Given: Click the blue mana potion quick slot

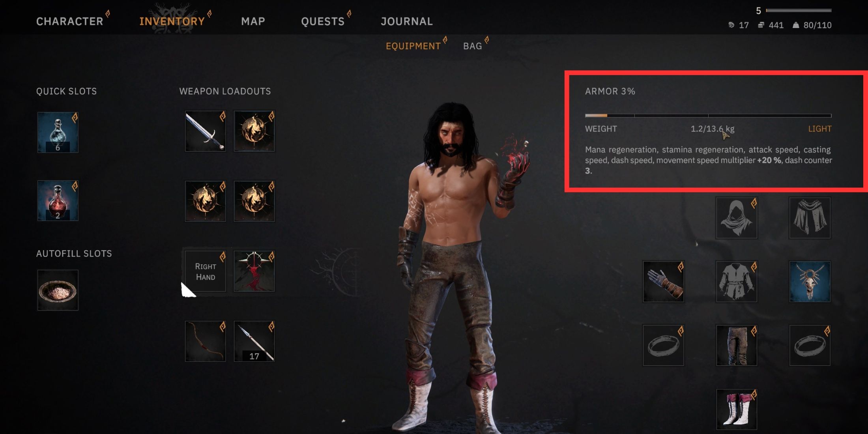Looking at the screenshot, I should pyautogui.click(x=58, y=132).
